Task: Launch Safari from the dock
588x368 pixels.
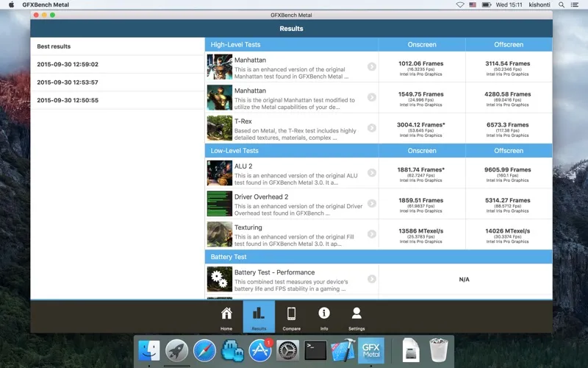Action: click(x=204, y=350)
